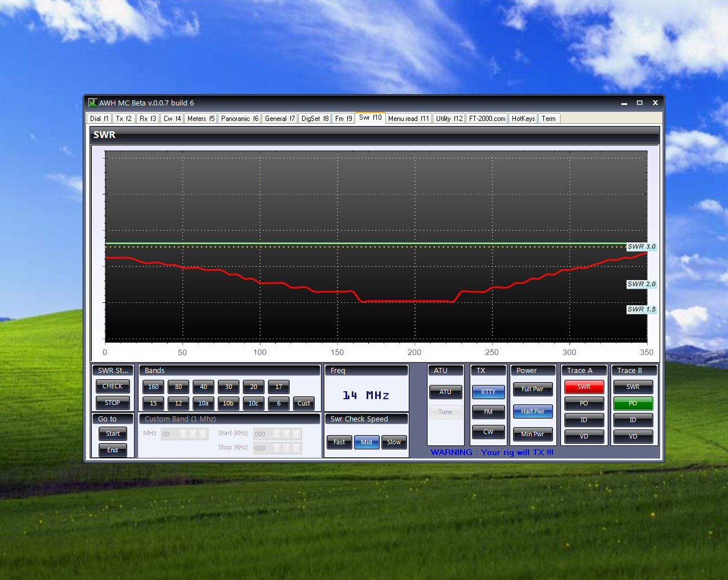
Task: Start the SWR sweep with CHECK
Action: pos(112,386)
